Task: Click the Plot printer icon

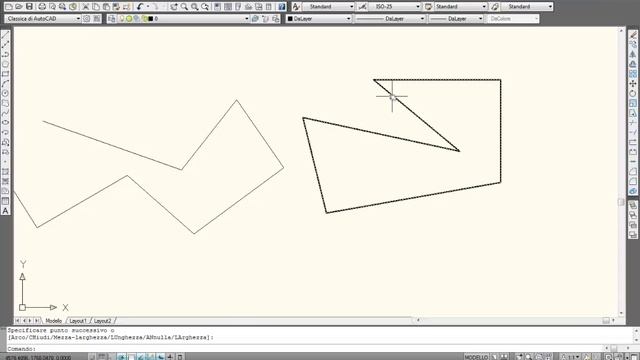Action: 42,7
